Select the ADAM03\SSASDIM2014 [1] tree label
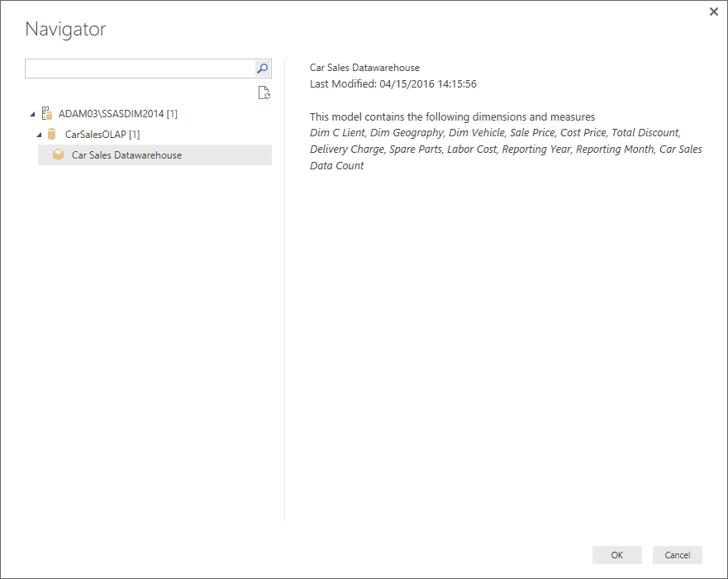Image resolution: width=728 pixels, height=579 pixels. [x=118, y=114]
